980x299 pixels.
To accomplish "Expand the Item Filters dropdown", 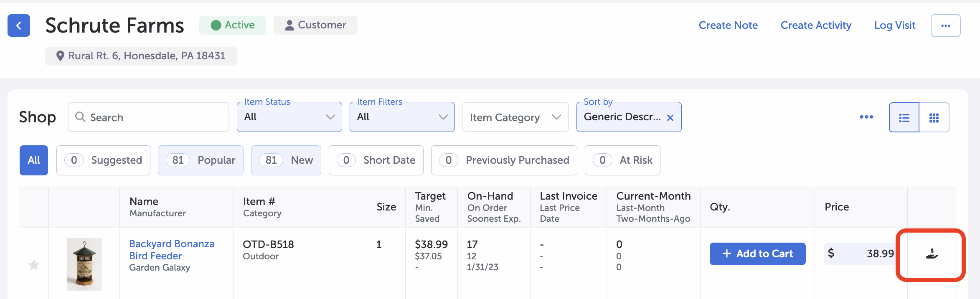I will [x=402, y=117].
